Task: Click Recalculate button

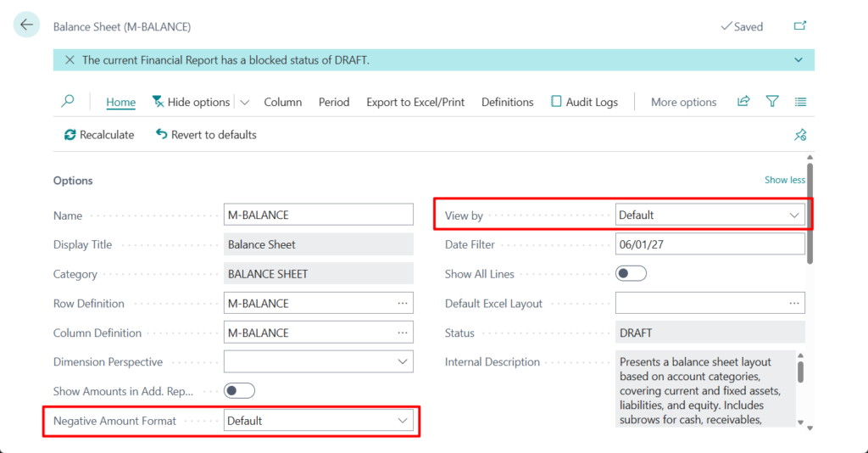Action: [99, 135]
